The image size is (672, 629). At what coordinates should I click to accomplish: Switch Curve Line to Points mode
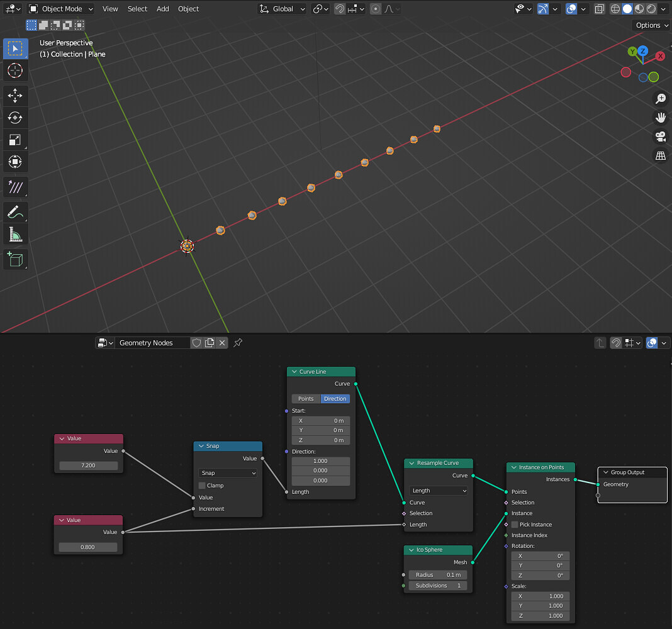click(x=306, y=399)
